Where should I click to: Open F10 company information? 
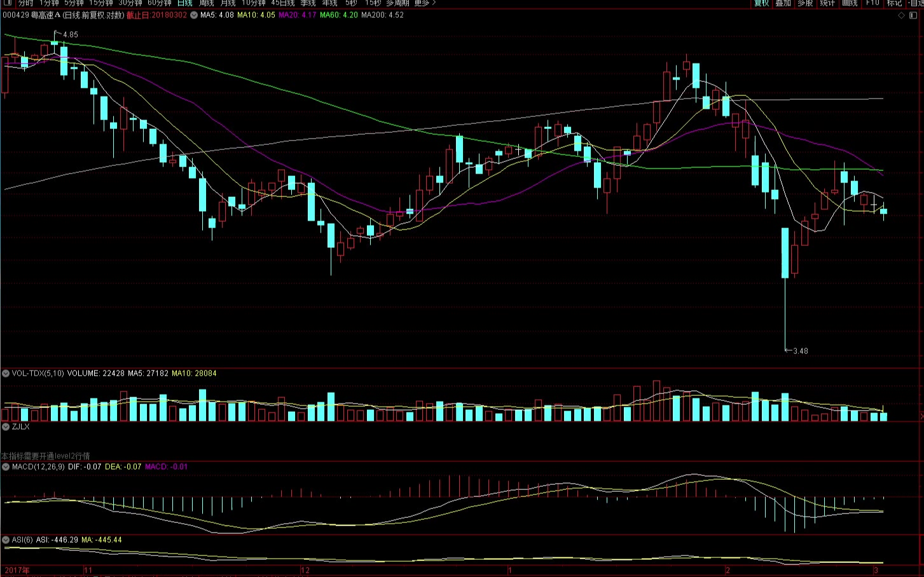872,3
